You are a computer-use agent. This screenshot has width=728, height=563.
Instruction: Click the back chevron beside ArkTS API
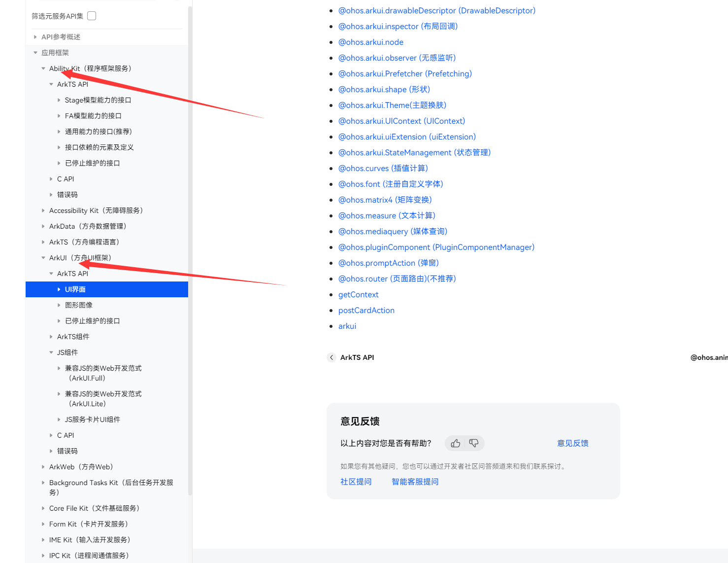pos(331,357)
